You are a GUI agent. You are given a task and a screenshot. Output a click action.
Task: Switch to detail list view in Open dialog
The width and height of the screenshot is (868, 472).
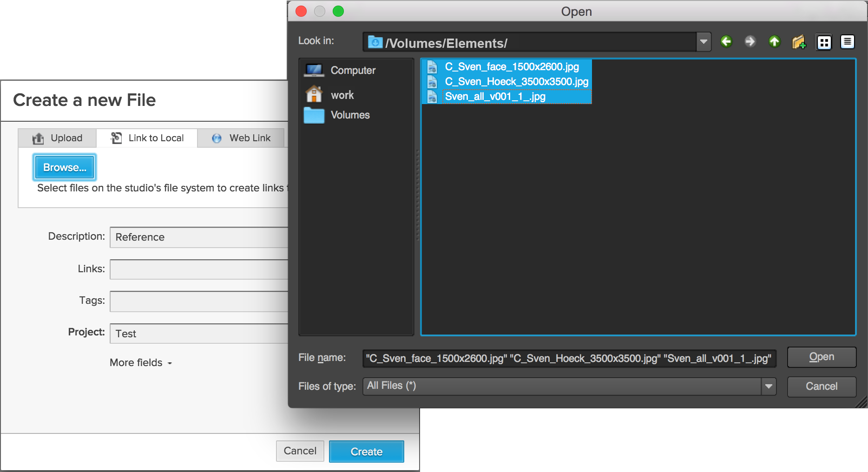(x=848, y=42)
